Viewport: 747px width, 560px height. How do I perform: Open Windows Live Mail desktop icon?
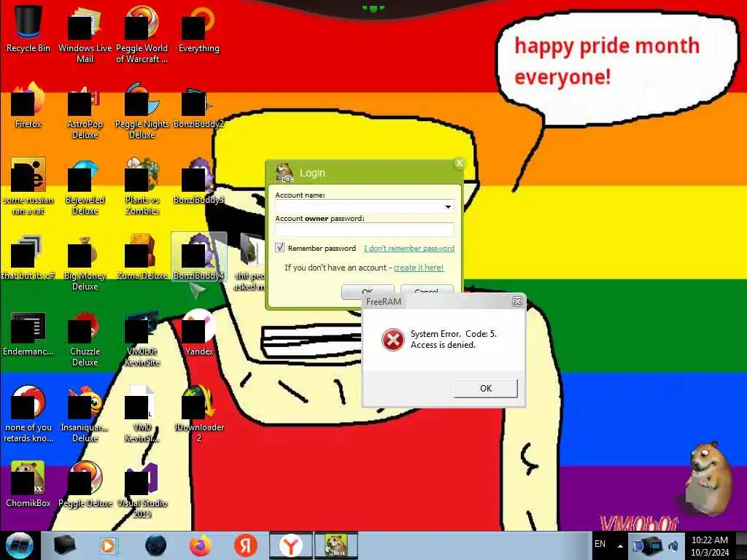(85, 34)
